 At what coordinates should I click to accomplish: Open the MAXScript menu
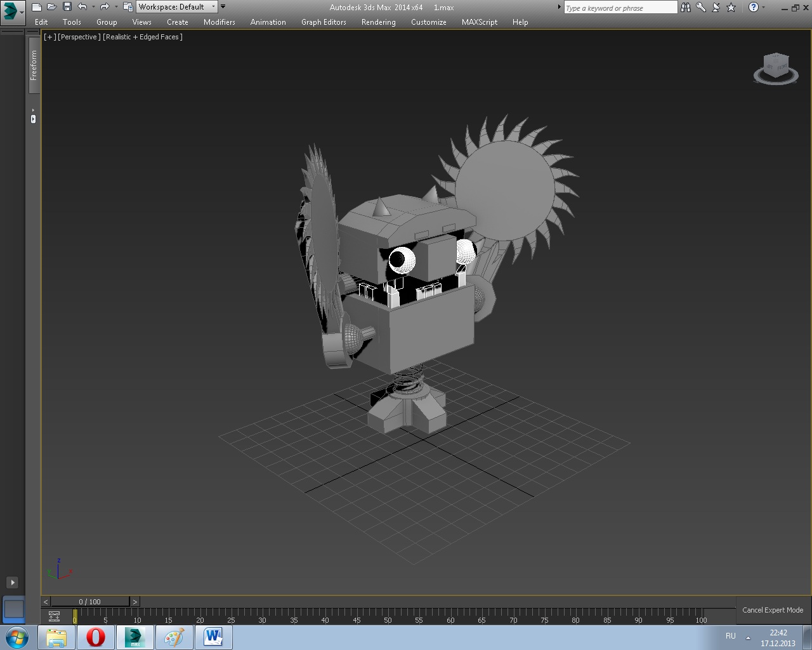coord(480,22)
